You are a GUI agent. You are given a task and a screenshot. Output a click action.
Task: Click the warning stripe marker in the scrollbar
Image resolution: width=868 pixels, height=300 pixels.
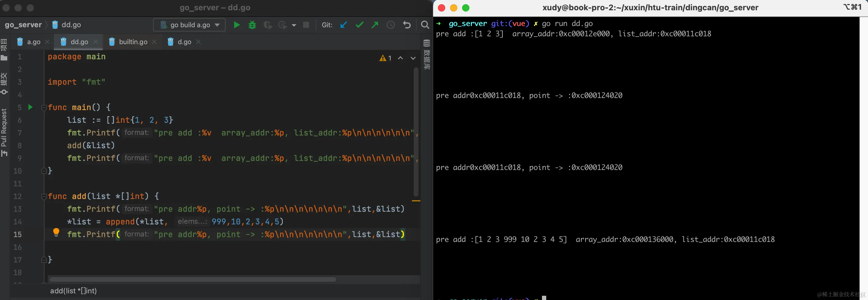pos(416,201)
